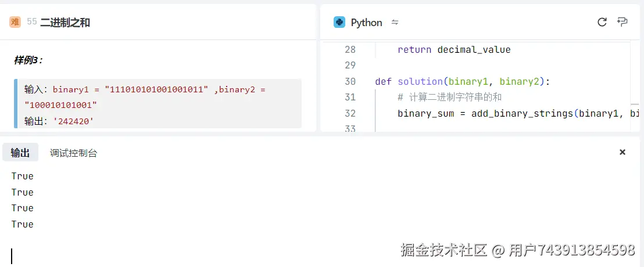Click the return decimal_value code line
Screen dimensions: 644x267
453,50
